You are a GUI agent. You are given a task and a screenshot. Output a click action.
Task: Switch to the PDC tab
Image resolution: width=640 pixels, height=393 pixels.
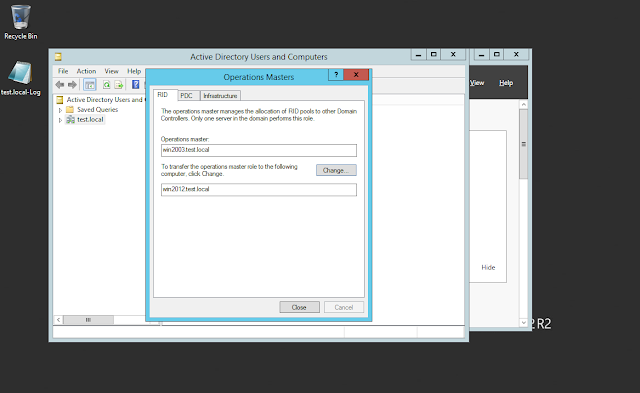pos(188,95)
